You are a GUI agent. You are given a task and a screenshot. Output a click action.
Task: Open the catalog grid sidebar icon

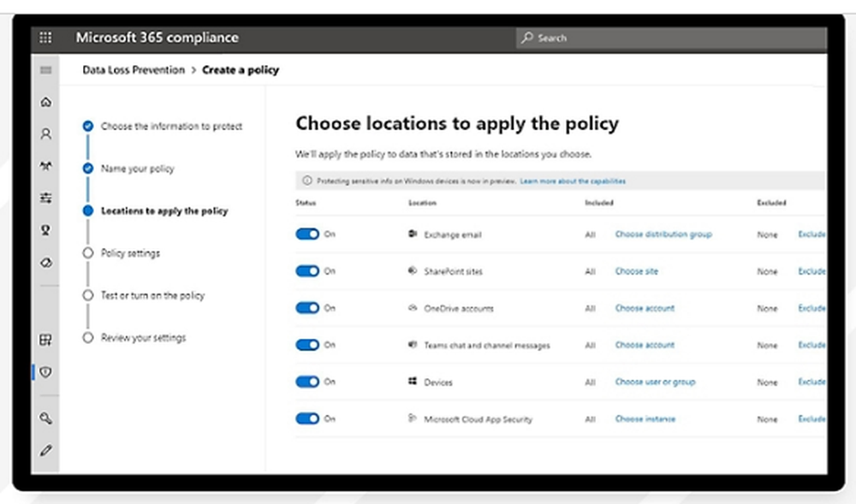(46, 340)
